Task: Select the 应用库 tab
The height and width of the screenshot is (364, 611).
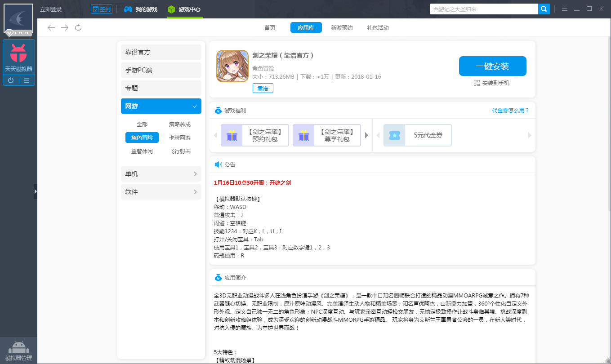Action: coord(306,28)
